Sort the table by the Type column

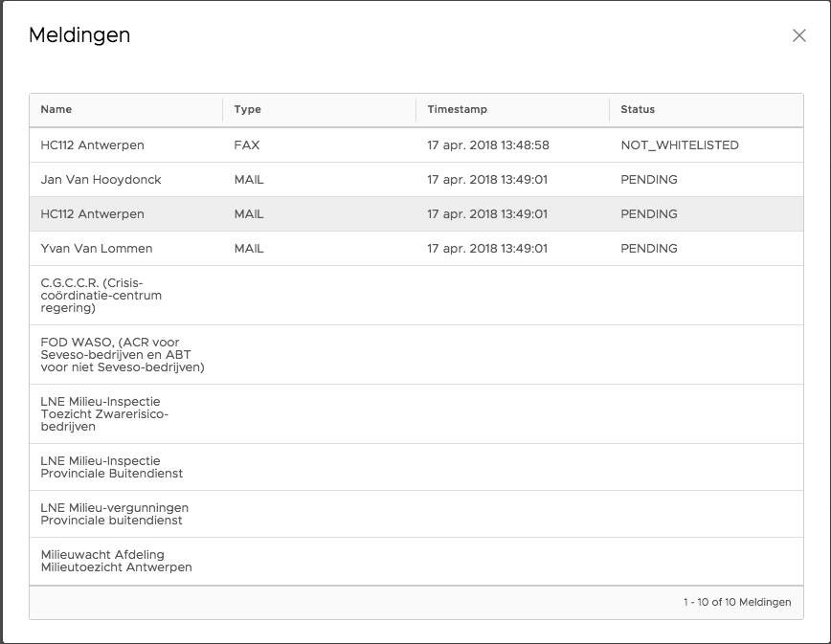point(247,109)
